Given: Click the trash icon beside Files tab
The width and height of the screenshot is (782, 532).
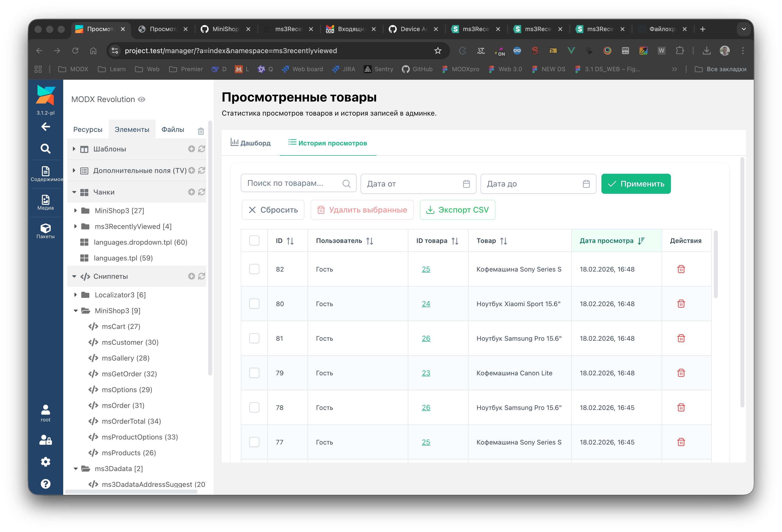Looking at the screenshot, I should [x=201, y=131].
